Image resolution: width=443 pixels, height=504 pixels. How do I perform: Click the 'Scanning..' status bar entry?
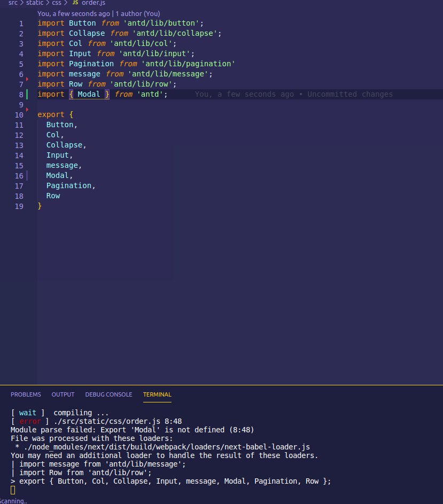13,501
